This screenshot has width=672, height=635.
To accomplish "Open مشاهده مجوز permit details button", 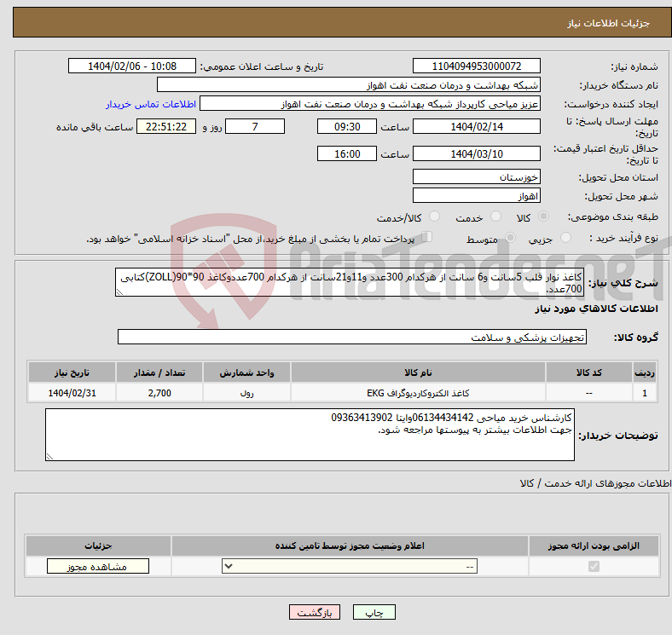I will 97,567.
